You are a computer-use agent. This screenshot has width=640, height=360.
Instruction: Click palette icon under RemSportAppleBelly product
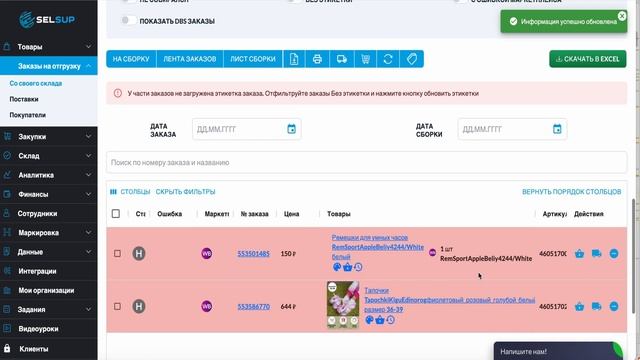click(337, 267)
